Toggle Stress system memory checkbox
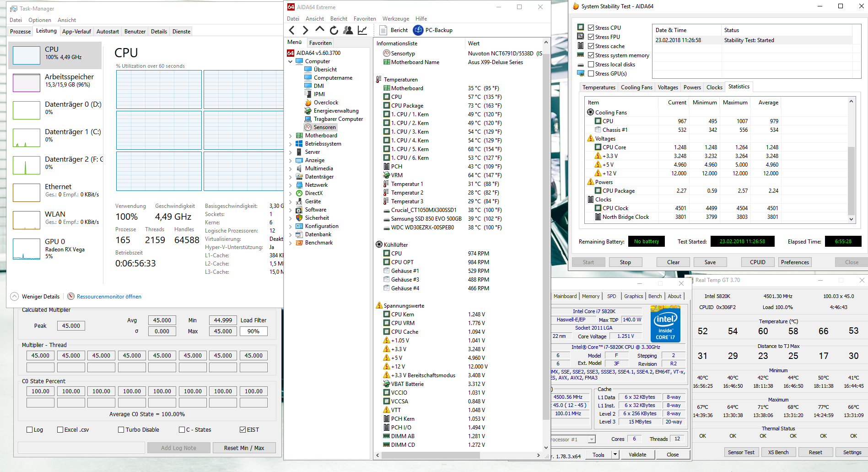Image resolution: width=868 pixels, height=472 pixels. (x=591, y=55)
